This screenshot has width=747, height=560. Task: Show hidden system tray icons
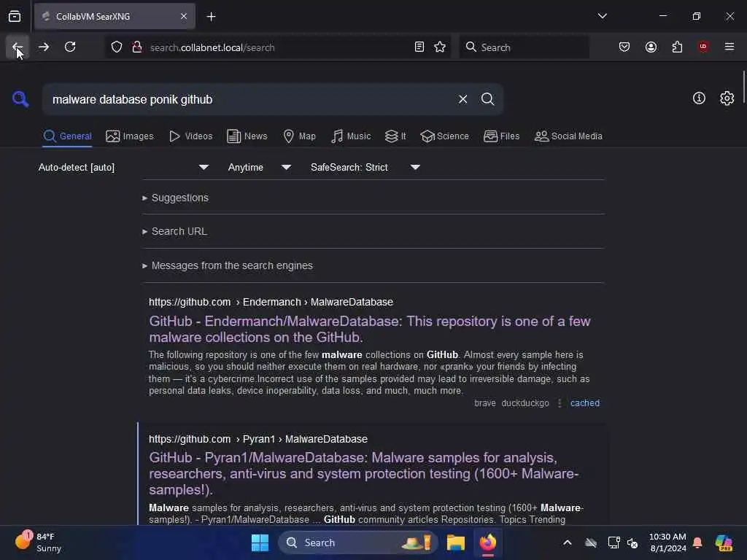tap(567, 542)
